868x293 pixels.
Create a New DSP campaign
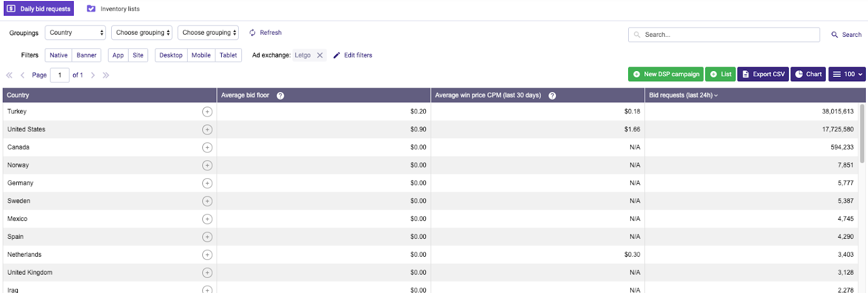666,74
